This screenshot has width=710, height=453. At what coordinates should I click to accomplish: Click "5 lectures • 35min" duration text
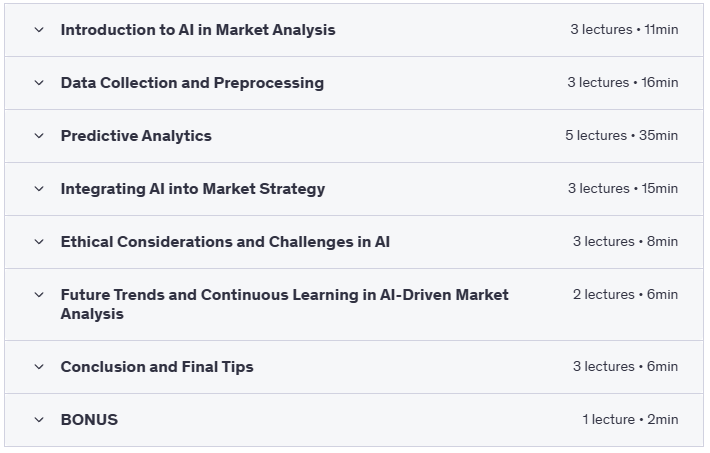pos(621,136)
